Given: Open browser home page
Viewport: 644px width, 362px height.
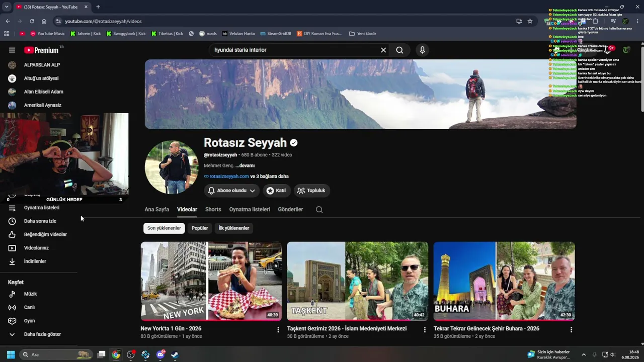Looking at the screenshot, I should click(x=44, y=21).
